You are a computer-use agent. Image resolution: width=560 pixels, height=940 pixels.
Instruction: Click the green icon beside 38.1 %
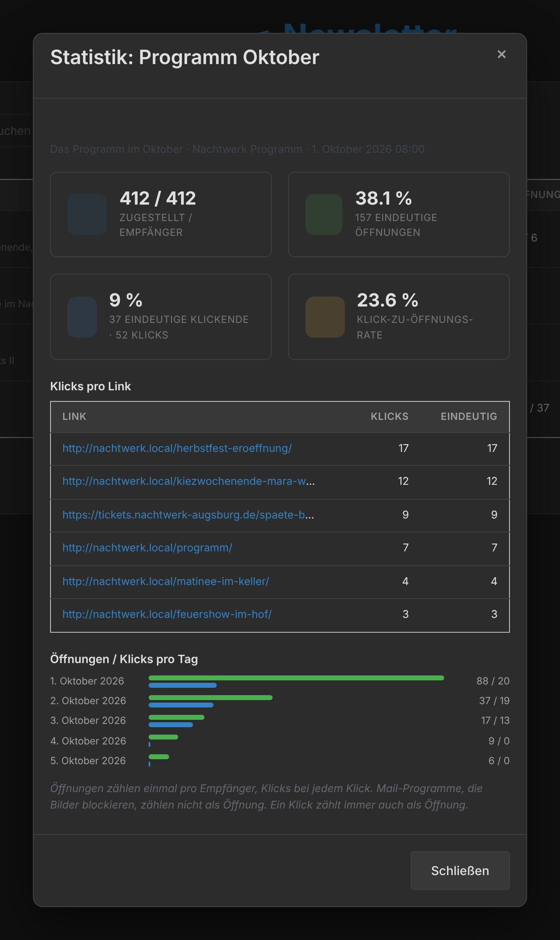click(x=324, y=214)
